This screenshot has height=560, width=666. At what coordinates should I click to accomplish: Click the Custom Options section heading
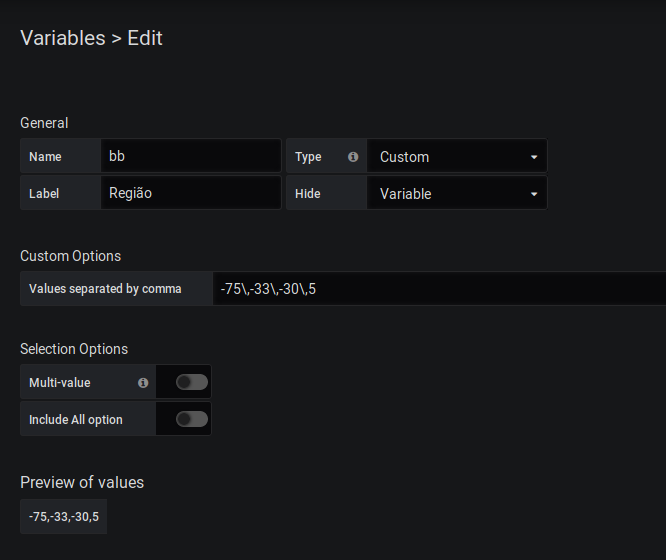(70, 256)
